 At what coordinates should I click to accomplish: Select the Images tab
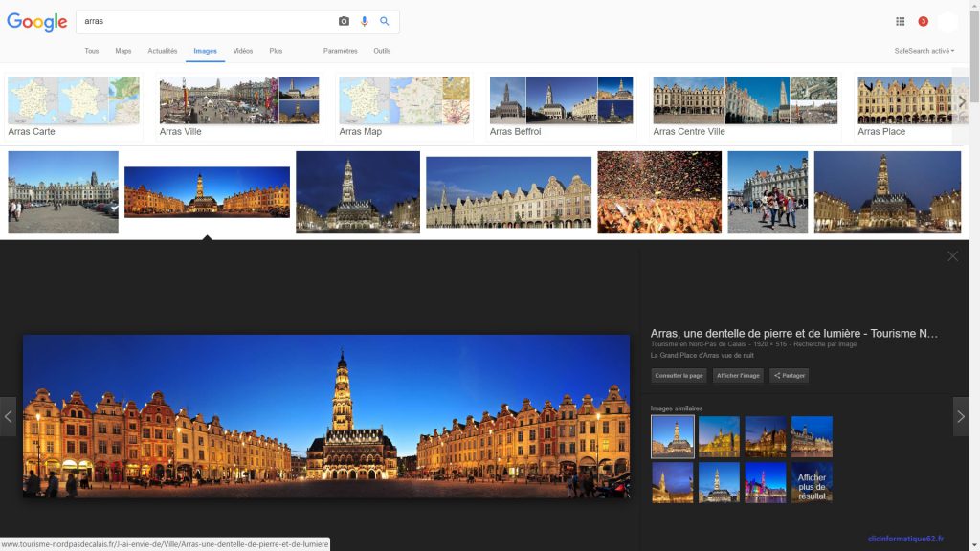point(205,51)
